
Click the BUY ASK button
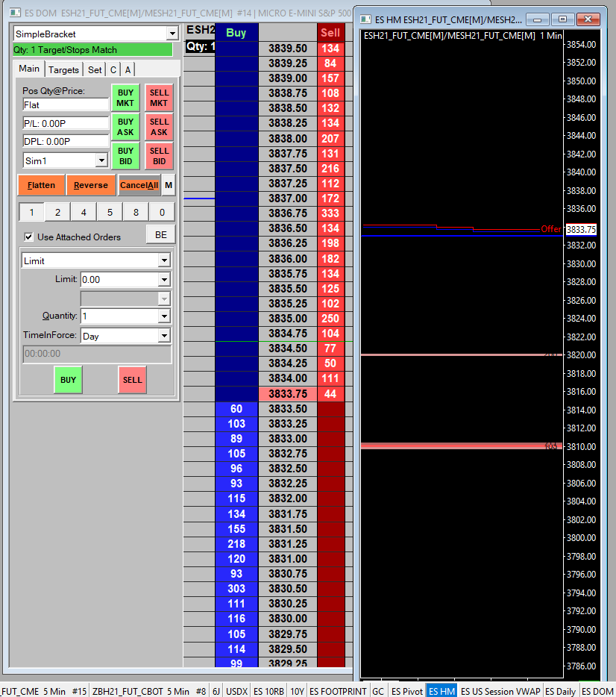pos(125,127)
